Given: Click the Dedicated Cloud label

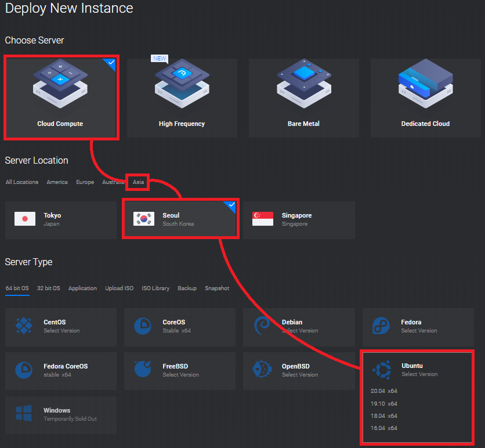Looking at the screenshot, I should [x=426, y=124].
